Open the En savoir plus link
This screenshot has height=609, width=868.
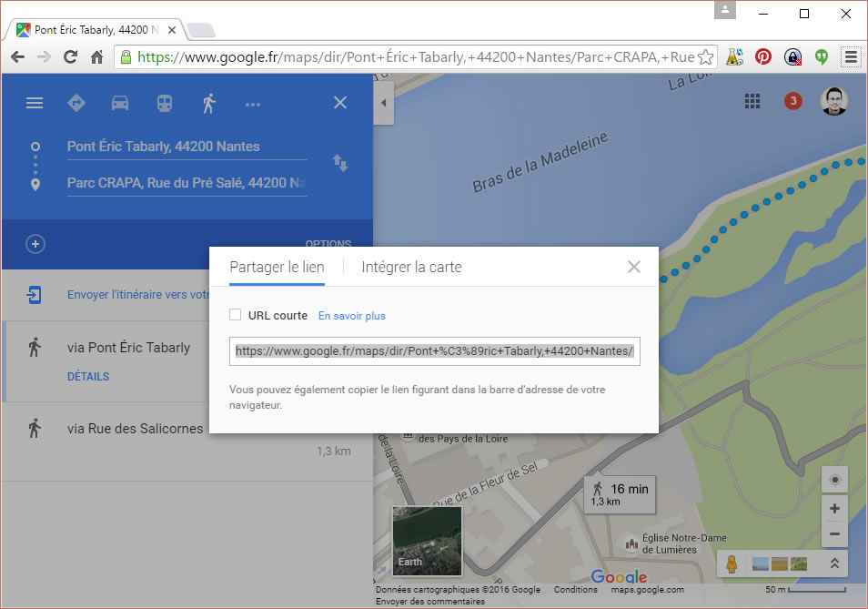351,316
